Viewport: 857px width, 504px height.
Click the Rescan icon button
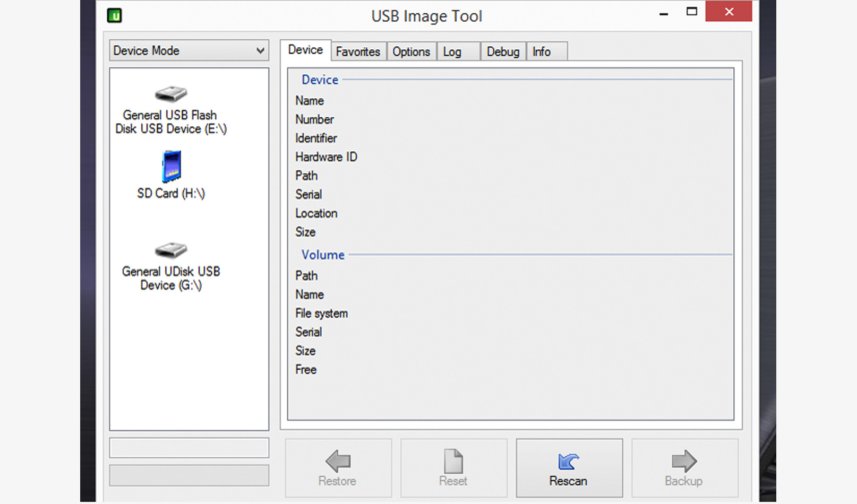(x=568, y=460)
